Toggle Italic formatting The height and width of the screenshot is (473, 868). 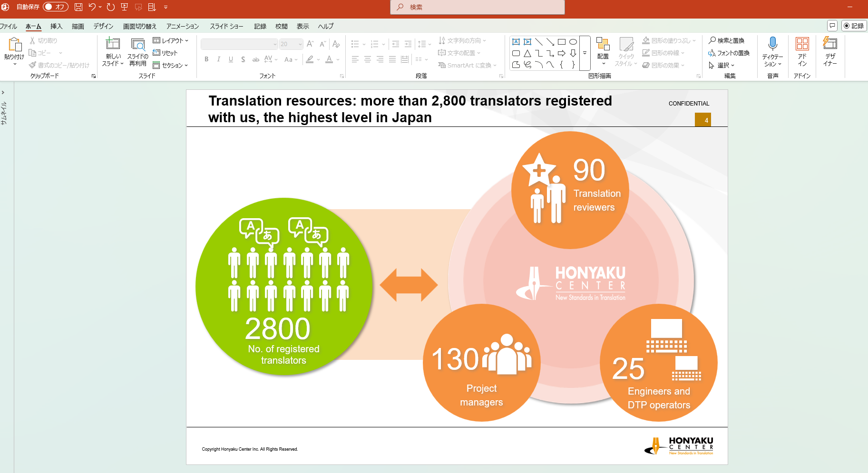pos(218,59)
